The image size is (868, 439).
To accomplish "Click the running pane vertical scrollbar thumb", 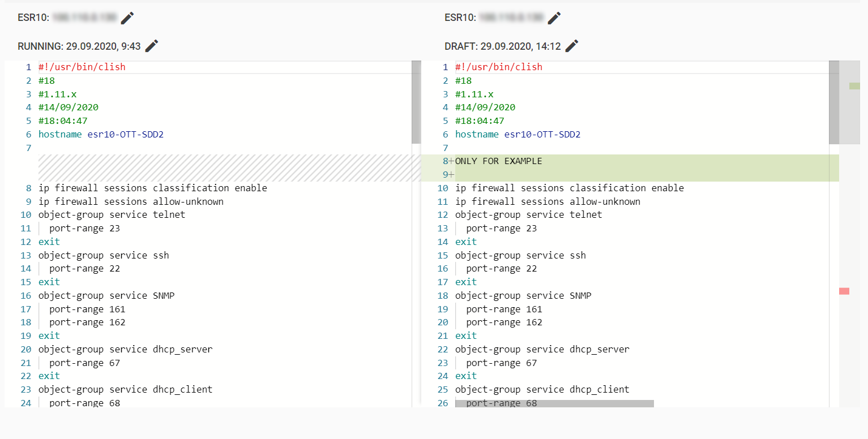I will coord(416,102).
